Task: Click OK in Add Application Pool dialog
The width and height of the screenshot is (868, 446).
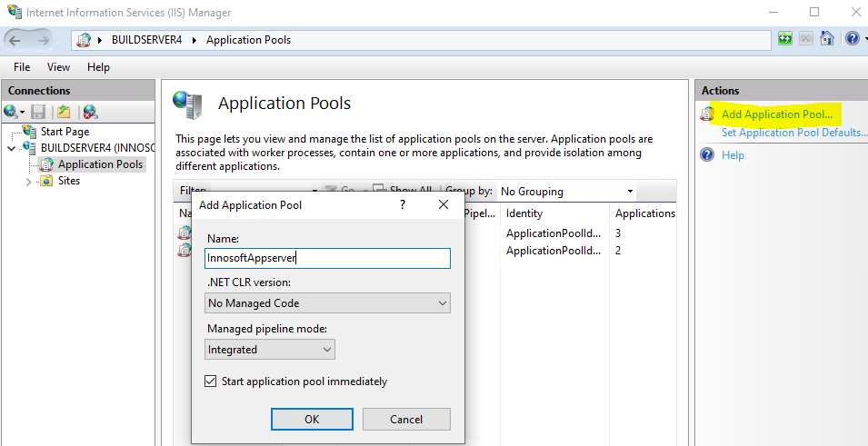Action: click(312, 419)
